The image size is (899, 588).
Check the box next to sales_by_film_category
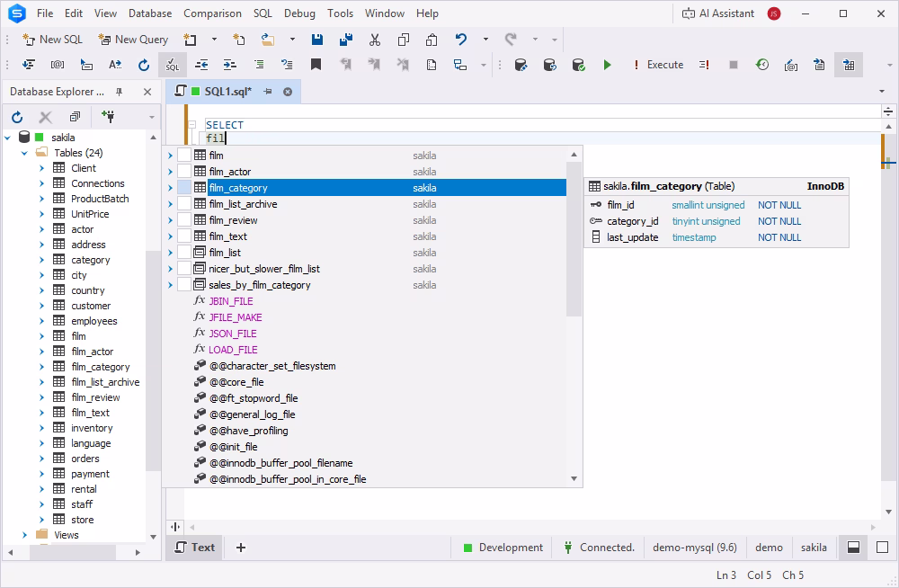click(x=184, y=284)
